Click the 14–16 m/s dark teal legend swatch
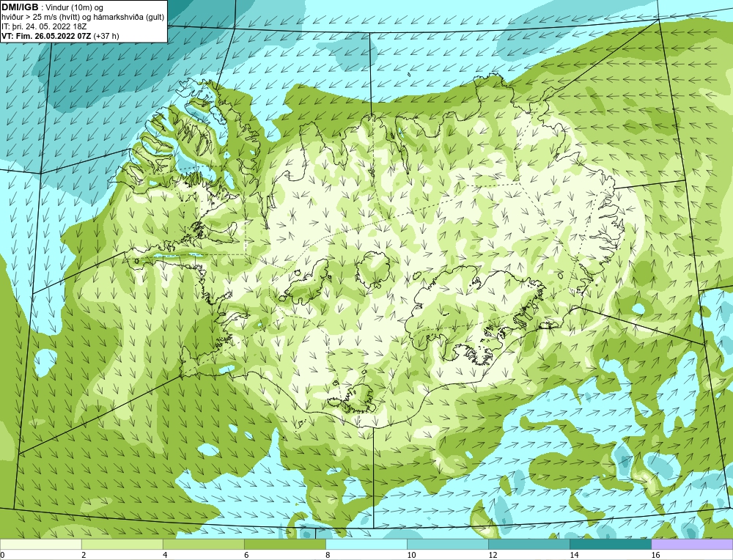The width and height of the screenshot is (733, 560). 610,544
